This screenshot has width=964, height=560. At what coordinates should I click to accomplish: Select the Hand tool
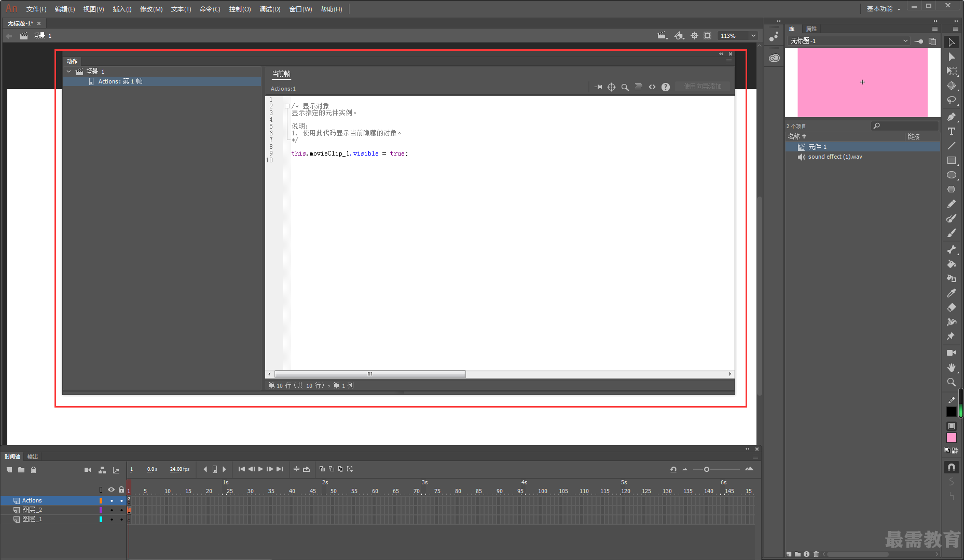(x=952, y=367)
